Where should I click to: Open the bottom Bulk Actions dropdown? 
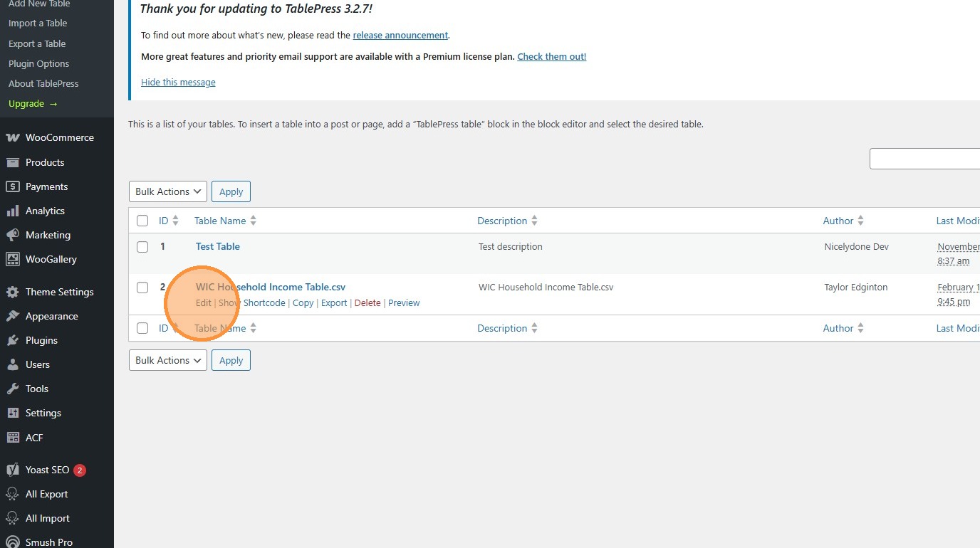(x=167, y=360)
